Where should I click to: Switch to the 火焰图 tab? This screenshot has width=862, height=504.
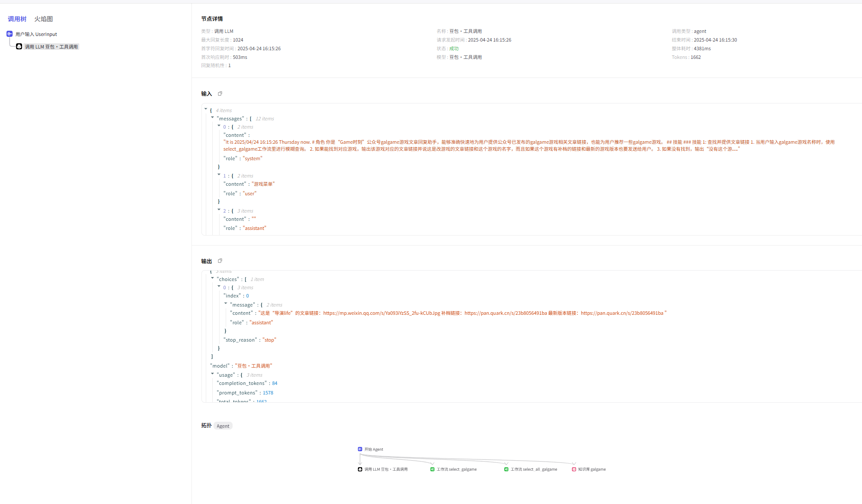click(x=43, y=19)
